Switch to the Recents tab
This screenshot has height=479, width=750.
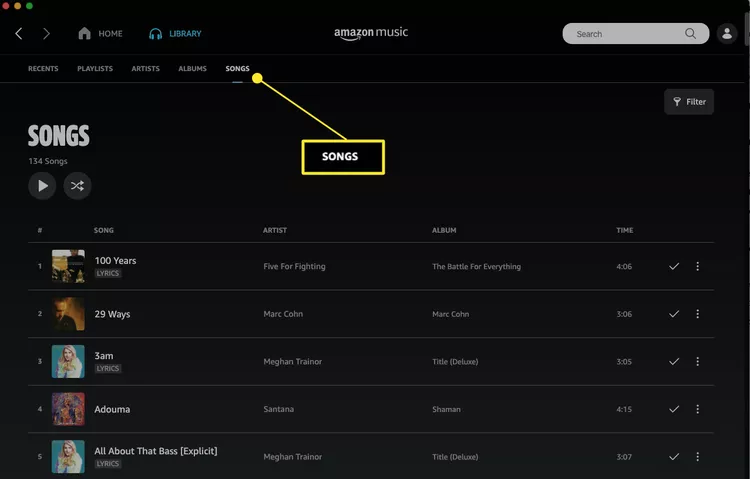coord(43,68)
